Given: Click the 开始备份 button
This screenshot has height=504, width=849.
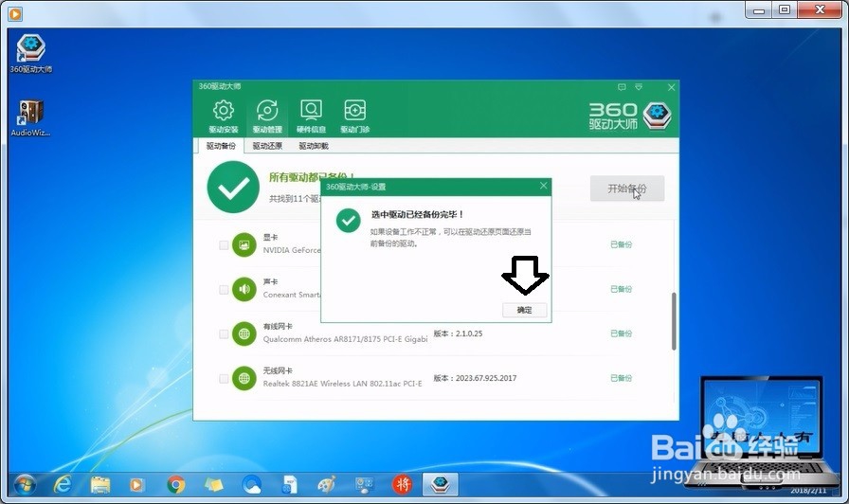Looking at the screenshot, I should point(627,189).
